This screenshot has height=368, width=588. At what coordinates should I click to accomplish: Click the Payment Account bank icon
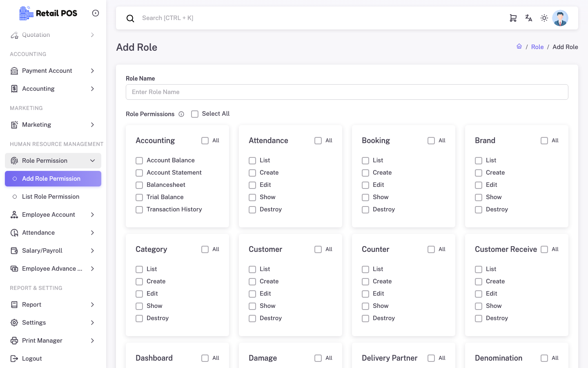[x=14, y=71]
